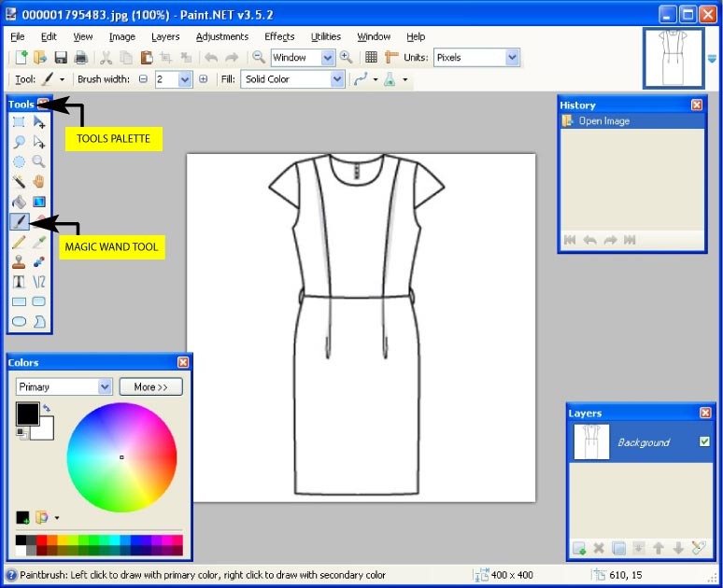723x588 pixels.
Task: Select the Magic Wand tool icon
Action: (x=19, y=181)
